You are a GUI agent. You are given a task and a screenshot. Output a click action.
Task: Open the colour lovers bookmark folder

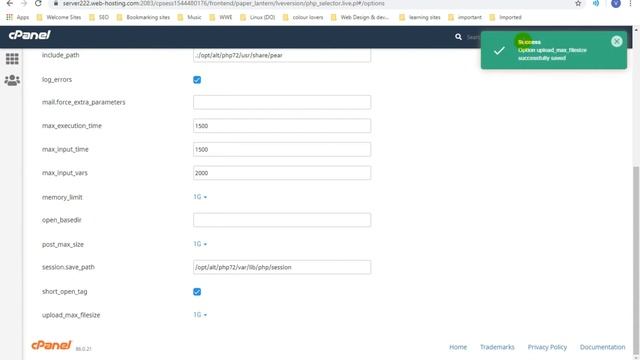(x=303, y=17)
